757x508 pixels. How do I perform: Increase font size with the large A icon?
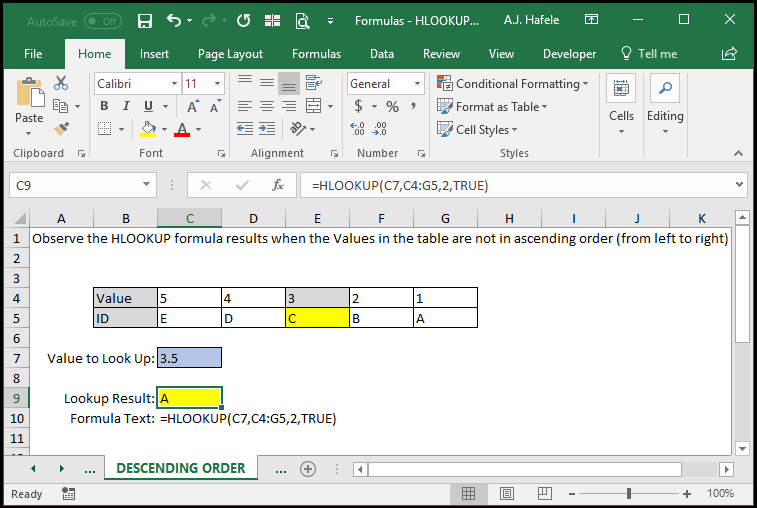pyautogui.click(x=193, y=106)
